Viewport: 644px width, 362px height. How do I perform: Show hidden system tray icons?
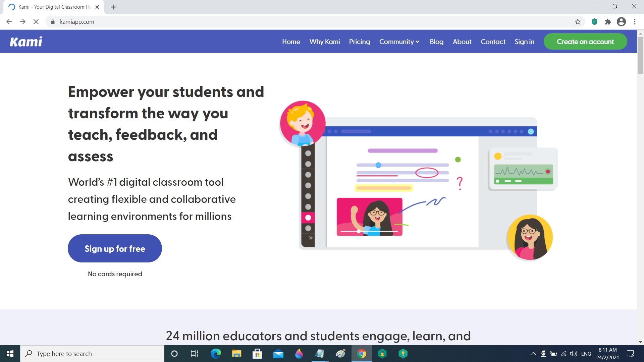pos(533,354)
